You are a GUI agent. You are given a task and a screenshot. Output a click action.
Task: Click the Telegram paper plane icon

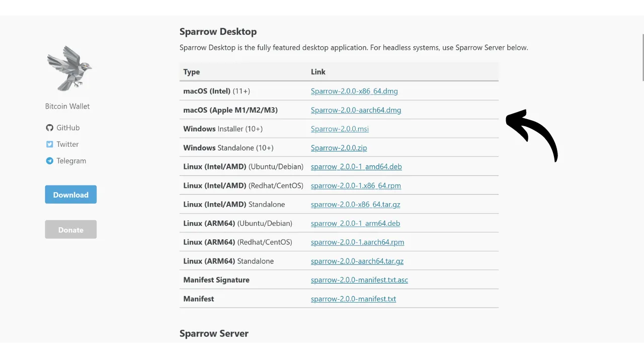tap(49, 161)
